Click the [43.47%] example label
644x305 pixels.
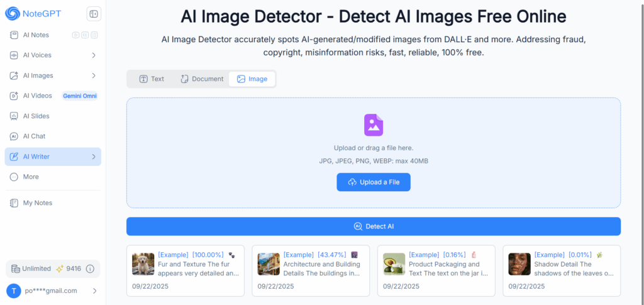(x=332, y=255)
